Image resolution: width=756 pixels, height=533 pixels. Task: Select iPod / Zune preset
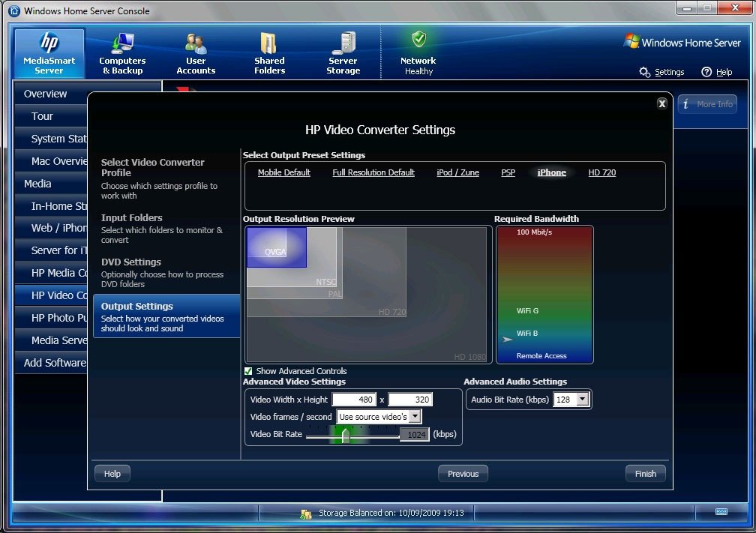click(457, 172)
